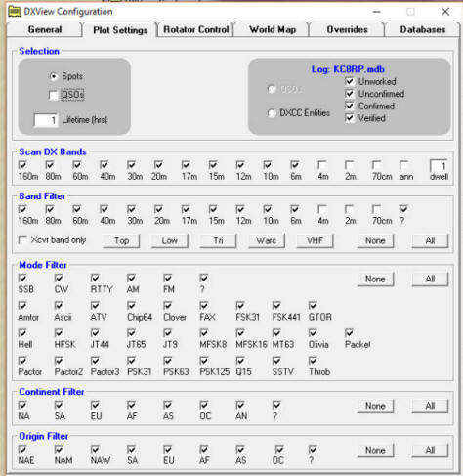
Task: Toggle the JT65 mode checkbox
Action: (x=132, y=333)
